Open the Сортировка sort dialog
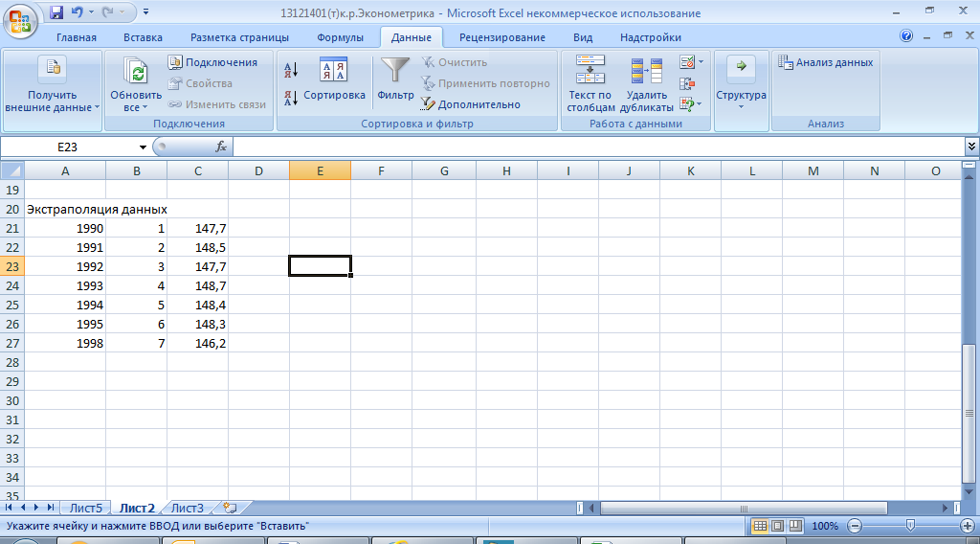 [334, 79]
